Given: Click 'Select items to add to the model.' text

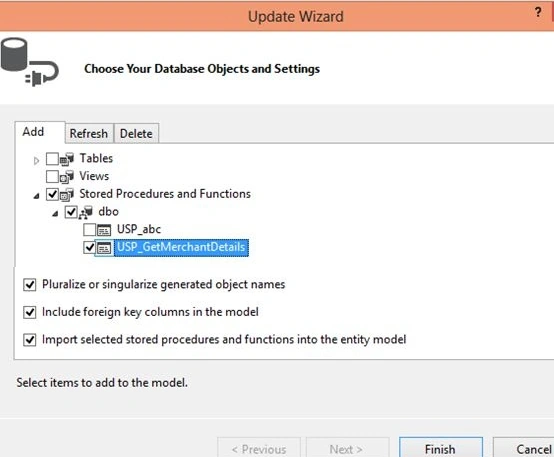Looking at the screenshot, I should pyautogui.click(x=102, y=382).
